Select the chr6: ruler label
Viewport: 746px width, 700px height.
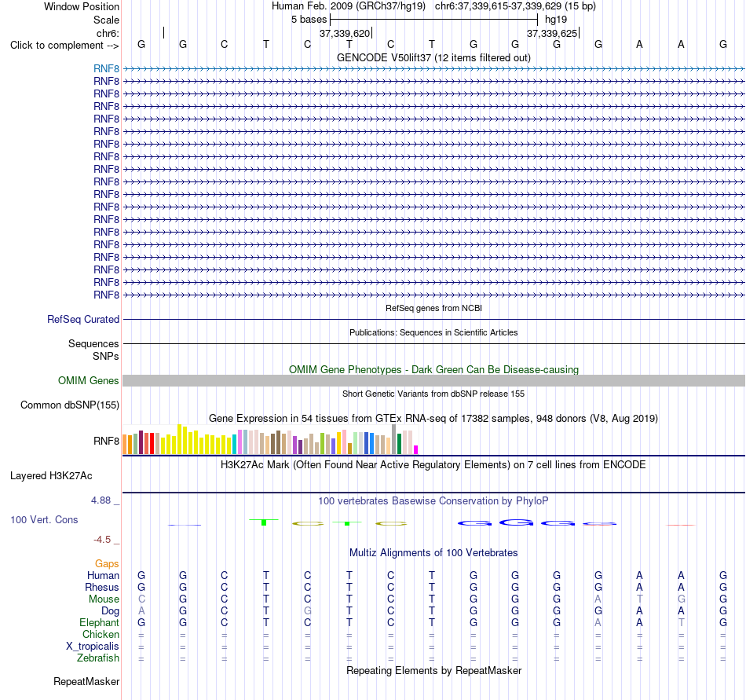108,33
